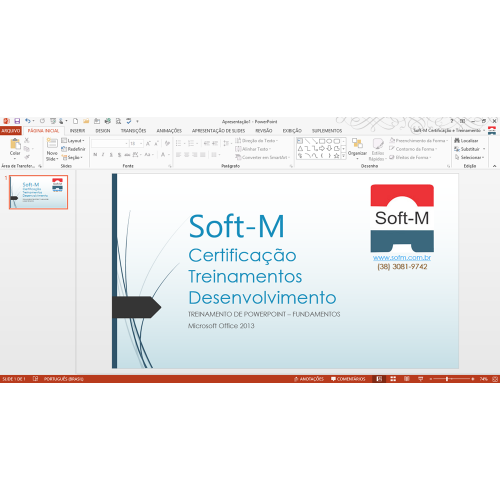Toggle italic formatting
500x500 pixels.
(103, 155)
